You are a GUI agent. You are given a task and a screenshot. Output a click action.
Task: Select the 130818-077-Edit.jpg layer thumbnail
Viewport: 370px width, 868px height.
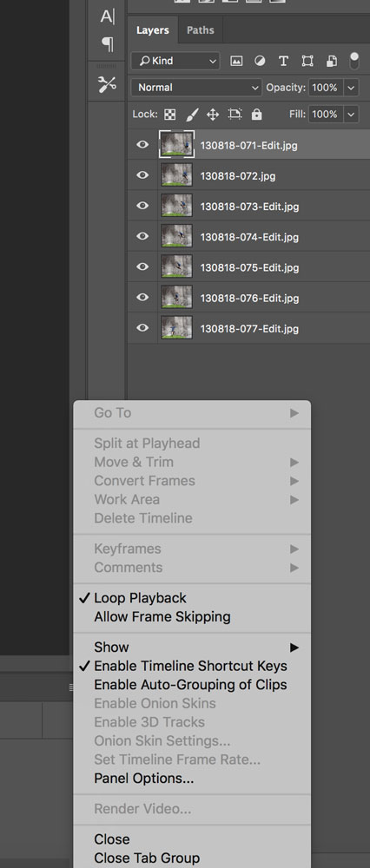point(176,328)
